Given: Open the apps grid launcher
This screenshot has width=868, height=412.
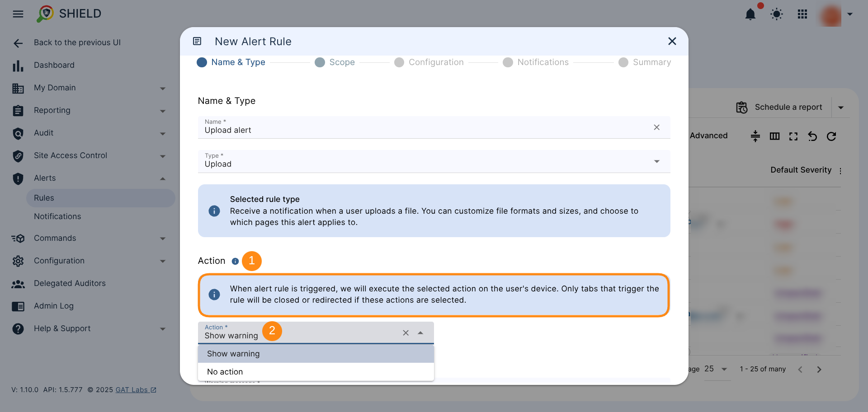Looking at the screenshot, I should tap(802, 14).
